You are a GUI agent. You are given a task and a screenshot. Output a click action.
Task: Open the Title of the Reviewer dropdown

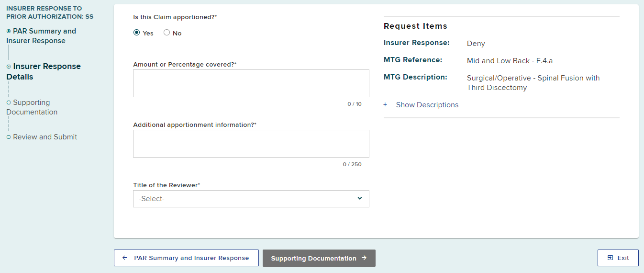pyautogui.click(x=251, y=199)
